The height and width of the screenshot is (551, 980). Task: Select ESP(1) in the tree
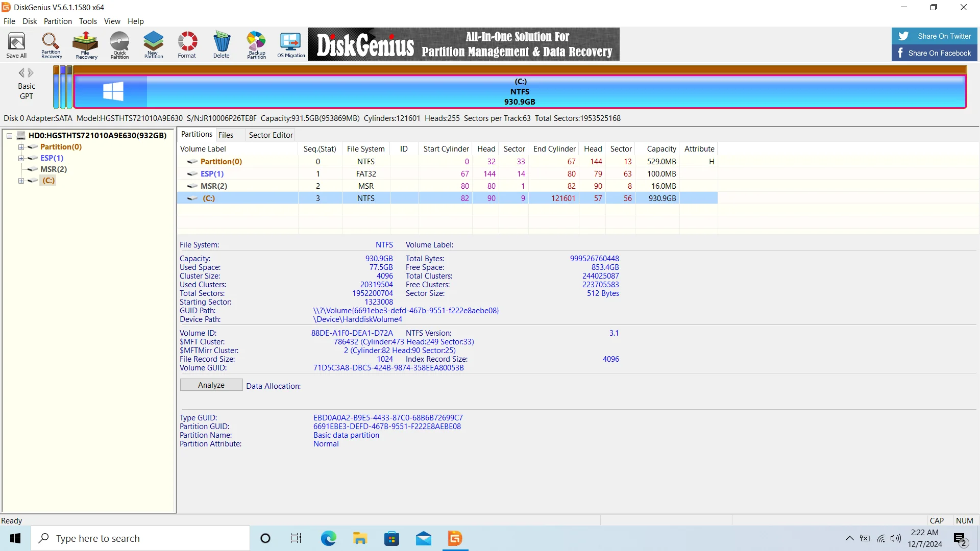(52, 158)
